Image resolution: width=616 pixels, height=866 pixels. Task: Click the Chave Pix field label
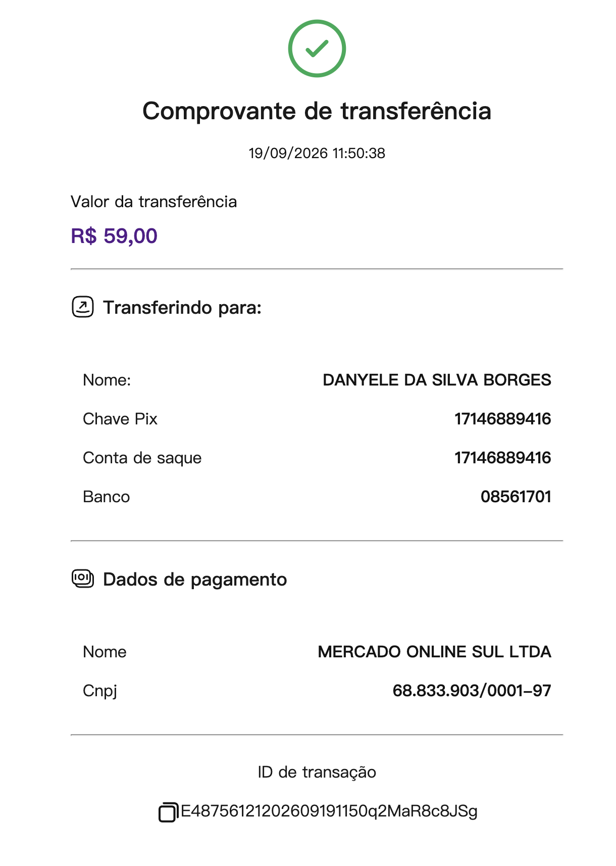pos(120,419)
